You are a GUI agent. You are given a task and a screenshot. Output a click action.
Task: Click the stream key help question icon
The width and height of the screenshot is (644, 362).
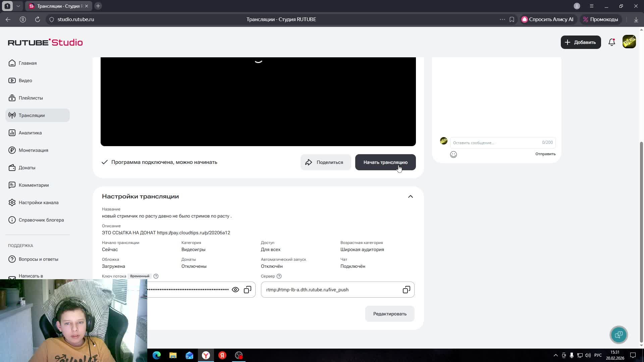[x=156, y=276]
